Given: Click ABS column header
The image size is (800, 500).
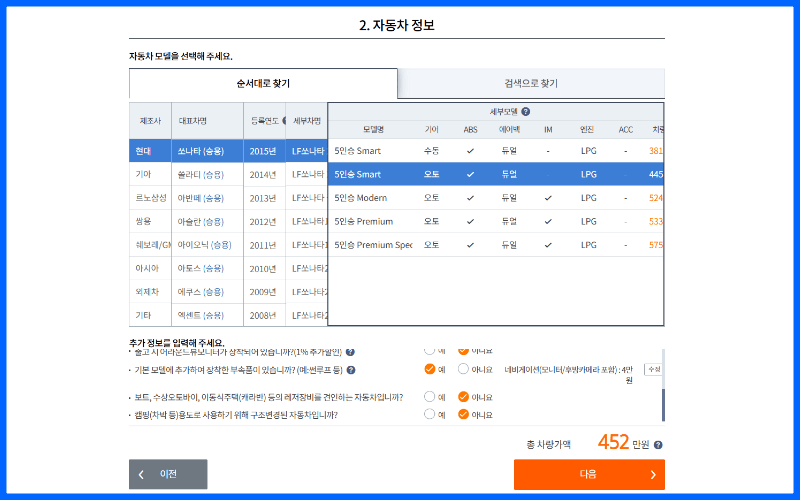Looking at the screenshot, I should click(x=470, y=130).
